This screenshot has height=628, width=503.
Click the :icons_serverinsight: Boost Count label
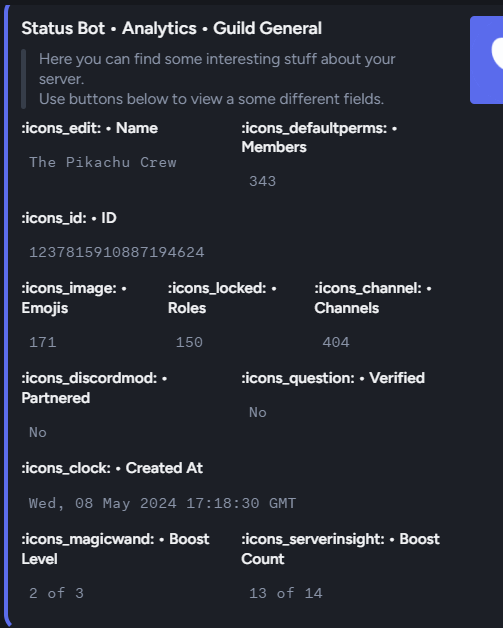click(340, 549)
